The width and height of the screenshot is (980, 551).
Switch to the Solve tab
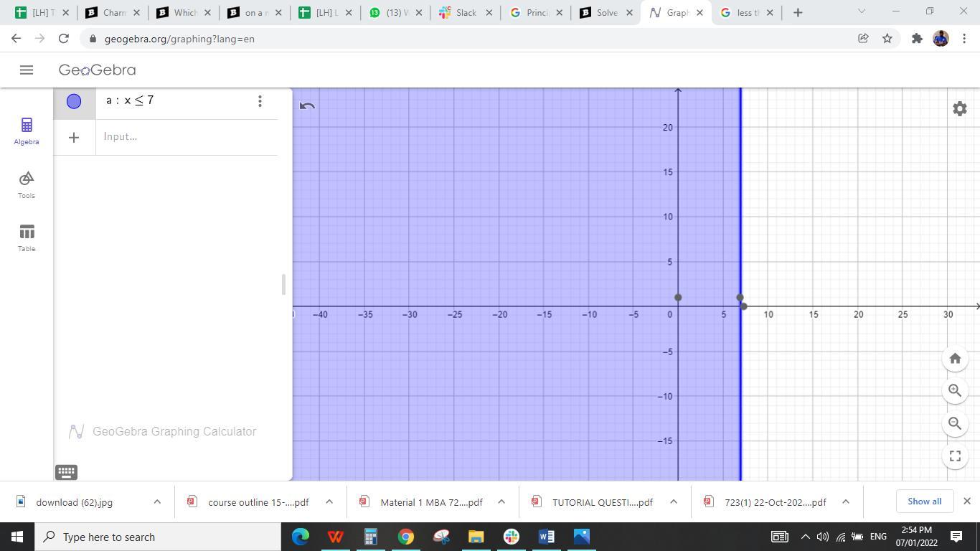coord(607,12)
